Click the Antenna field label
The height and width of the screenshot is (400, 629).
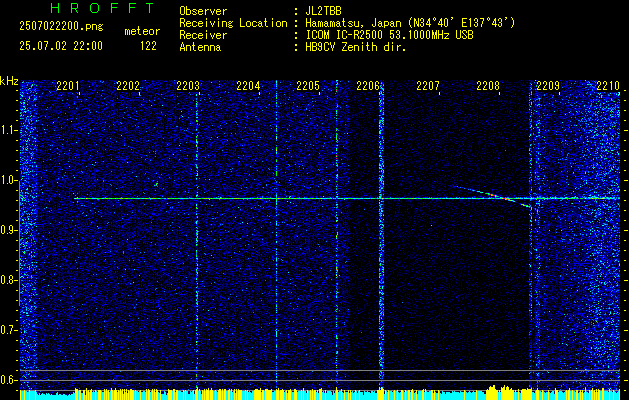(200, 47)
